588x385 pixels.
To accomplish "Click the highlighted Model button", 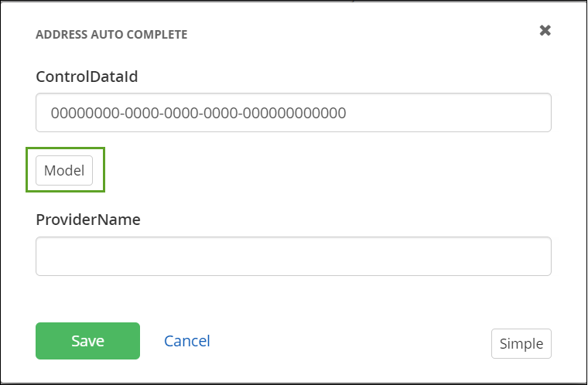I will (x=64, y=171).
